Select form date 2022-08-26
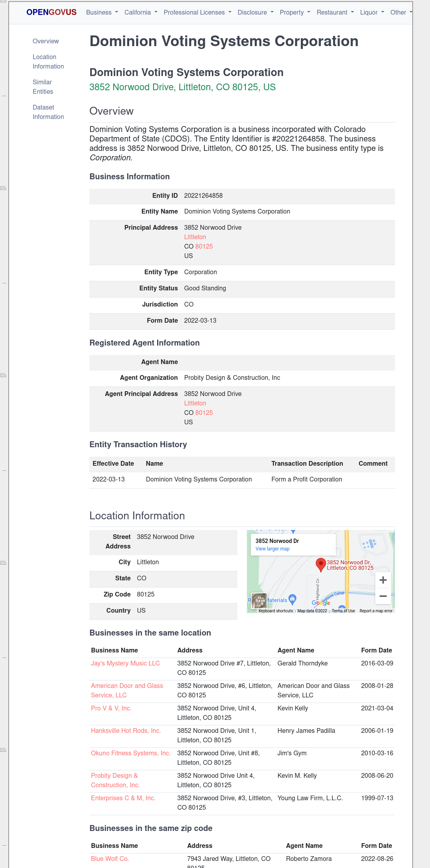This screenshot has height=868, width=430. pyautogui.click(x=377, y=859)
